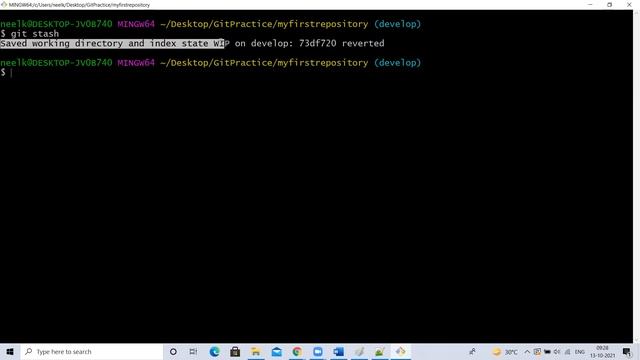Screen dimensions: 640x360
Task: Open Task View on the taskbar
Action: pos(193,351)
